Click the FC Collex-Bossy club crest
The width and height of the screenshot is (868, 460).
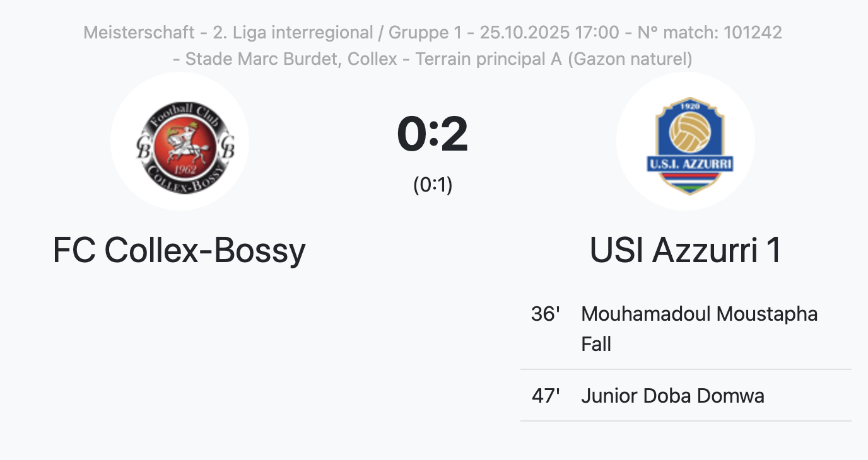[x=180, y=141]
